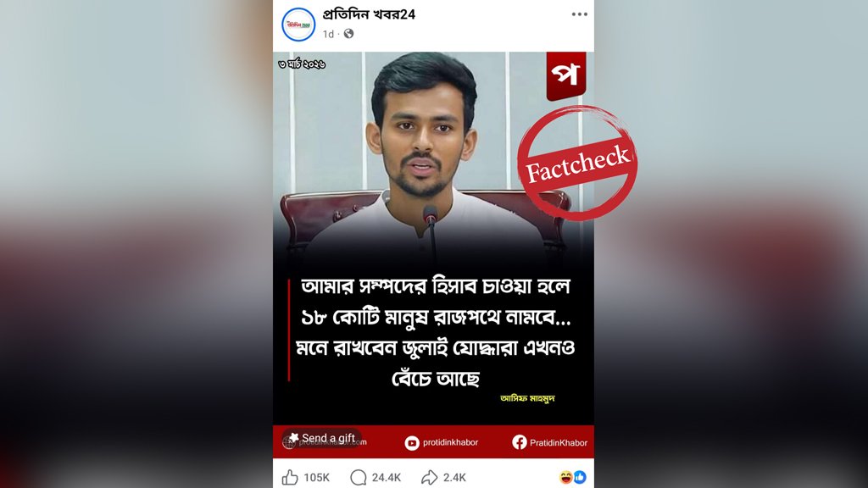Click the Haha reaction emoji
Viewport: 868px width, 488px height.
565,477
